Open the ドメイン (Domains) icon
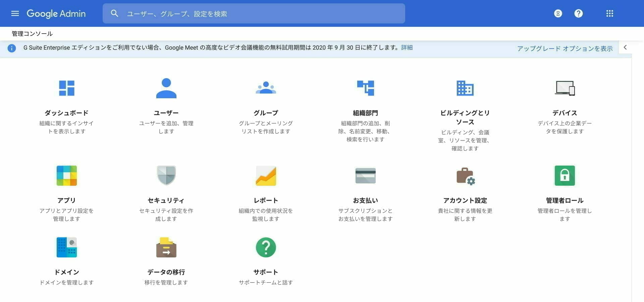The width and height of the screenshot is (644, 302). coord(66,247)
